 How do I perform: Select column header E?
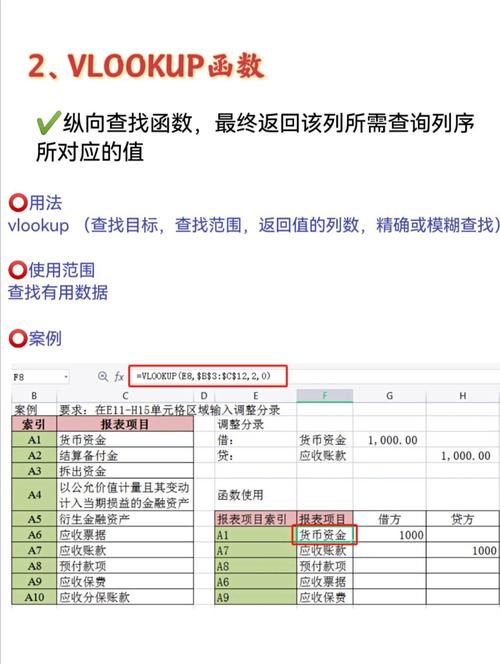pos(256,396)
